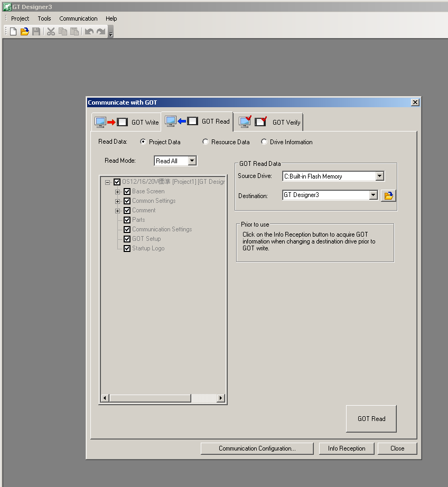Viewport: 448px width, 487px height.
Task: Disable the Startup Logo checkbox
Action: 126,248
